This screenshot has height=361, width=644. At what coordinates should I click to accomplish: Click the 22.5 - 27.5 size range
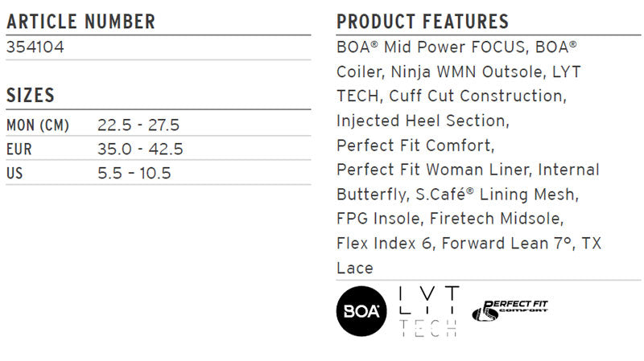(138, 125)
